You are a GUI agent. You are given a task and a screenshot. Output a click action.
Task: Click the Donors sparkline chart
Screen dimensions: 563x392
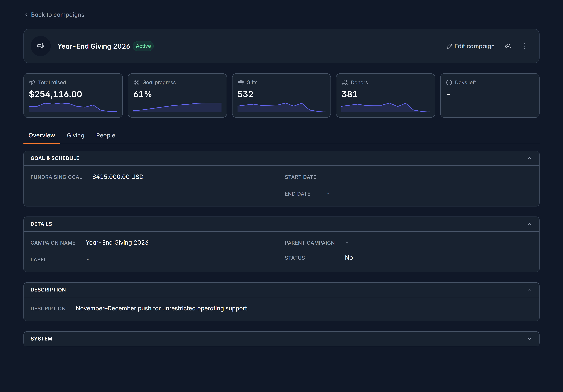tap(386, 107)
